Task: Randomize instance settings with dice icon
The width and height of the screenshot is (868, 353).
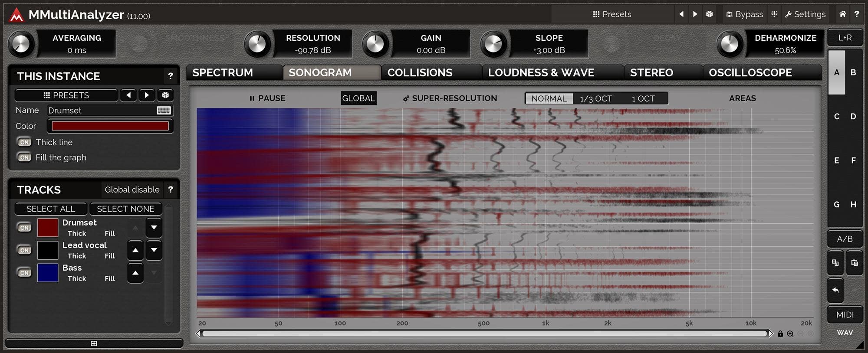Action: click(165, 95)
